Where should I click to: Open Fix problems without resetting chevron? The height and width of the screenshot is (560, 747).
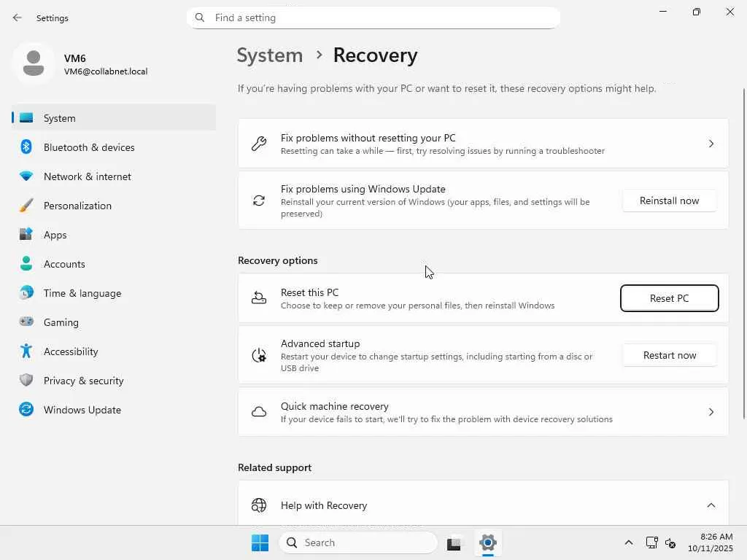pyautogui.click(x=711, y=144)
